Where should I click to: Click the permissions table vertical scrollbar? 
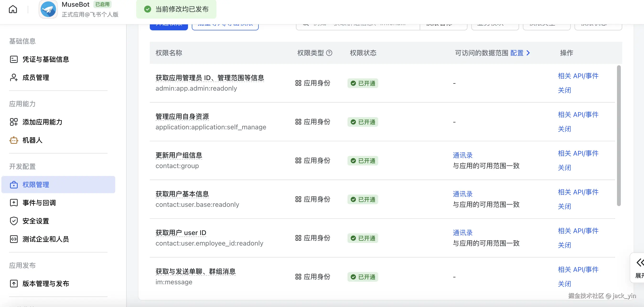(619, 135)
